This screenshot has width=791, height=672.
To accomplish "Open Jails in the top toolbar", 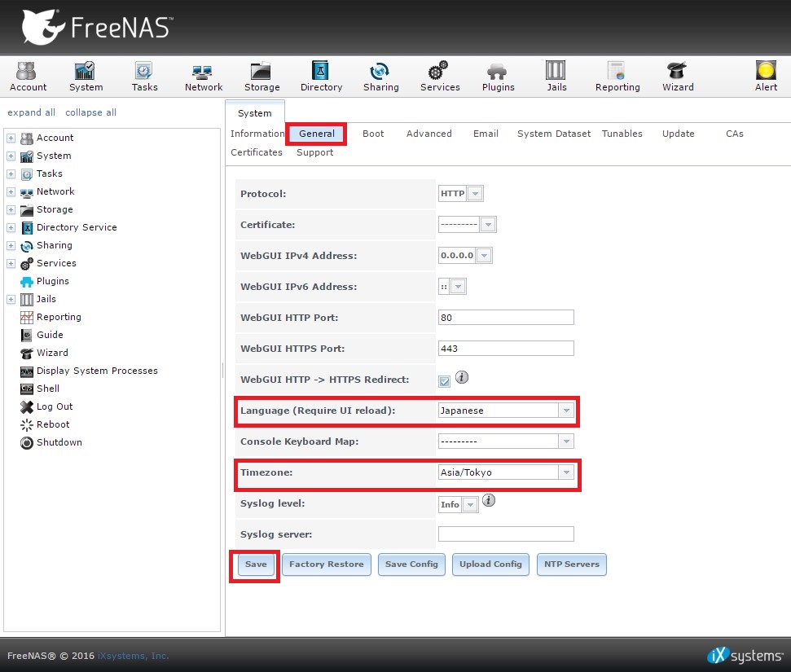I will [556, 77].
